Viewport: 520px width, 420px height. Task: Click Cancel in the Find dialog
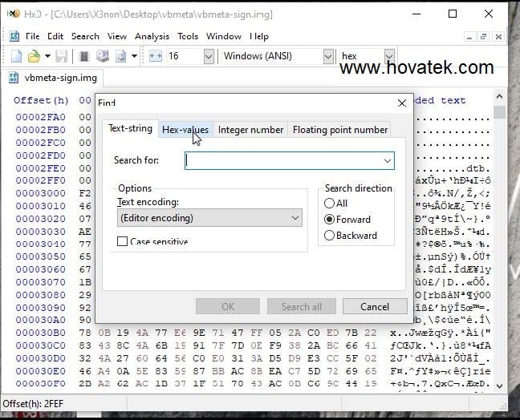[x=375, y=307]
